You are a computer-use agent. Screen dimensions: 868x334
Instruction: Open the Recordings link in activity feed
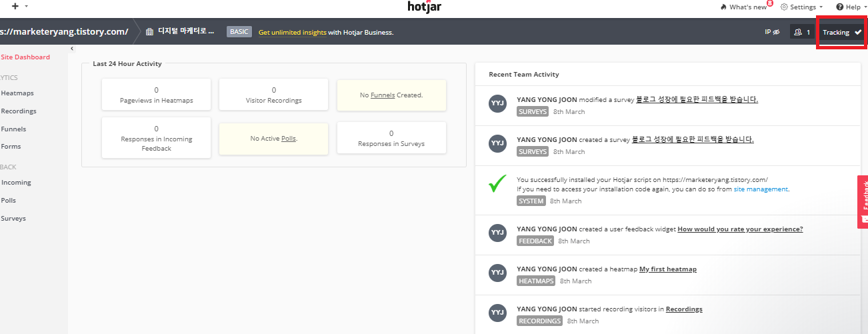(684, 309)
